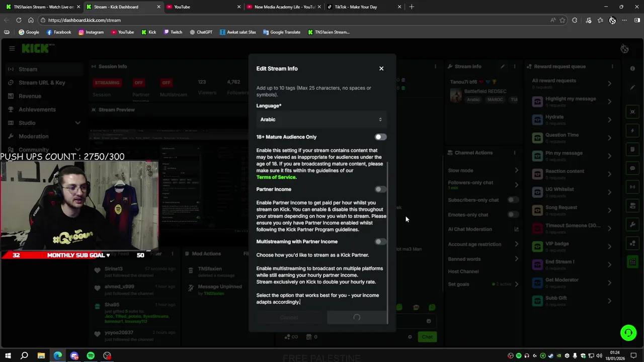This screenshot has width=644, height=362.
Task: Click the lightning bolt icon in right toolbar
Action: point(632,131)
